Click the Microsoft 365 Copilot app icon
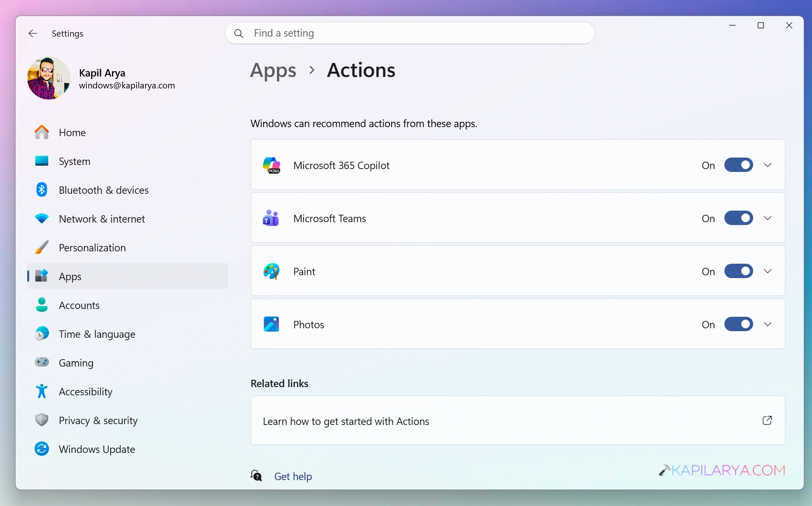The image size is (812, 506). pyautogui.click(x=271, y=165)
